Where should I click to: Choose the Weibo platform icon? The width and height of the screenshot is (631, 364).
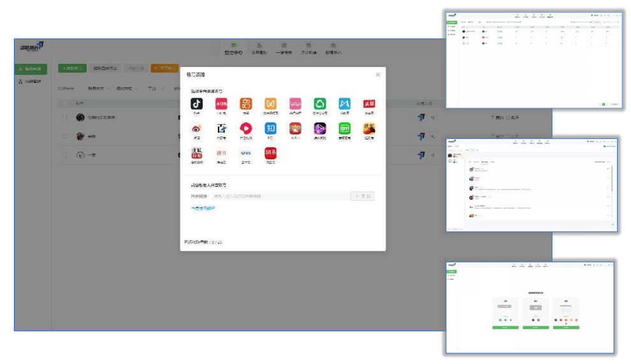point(196,128)
